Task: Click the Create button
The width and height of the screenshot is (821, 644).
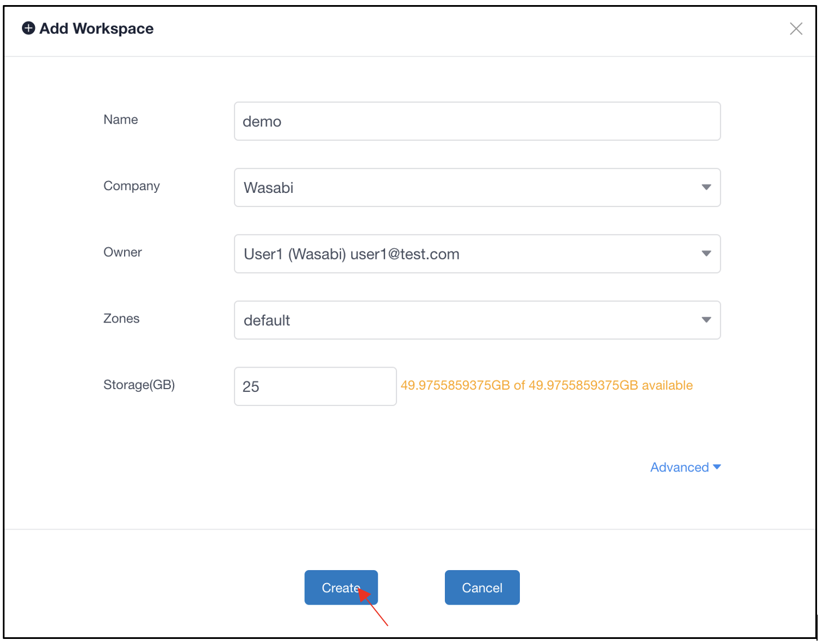Action: (341, 588)
